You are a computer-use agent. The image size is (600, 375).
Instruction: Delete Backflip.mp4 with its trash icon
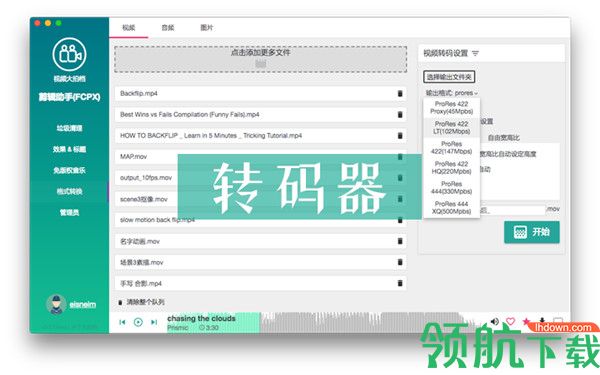[x=400, y=93]
